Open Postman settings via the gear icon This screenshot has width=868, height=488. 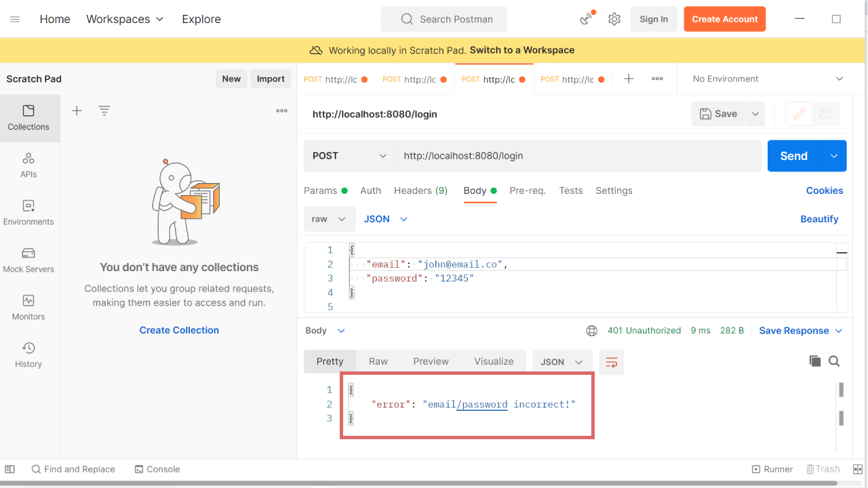click(614, 19)
